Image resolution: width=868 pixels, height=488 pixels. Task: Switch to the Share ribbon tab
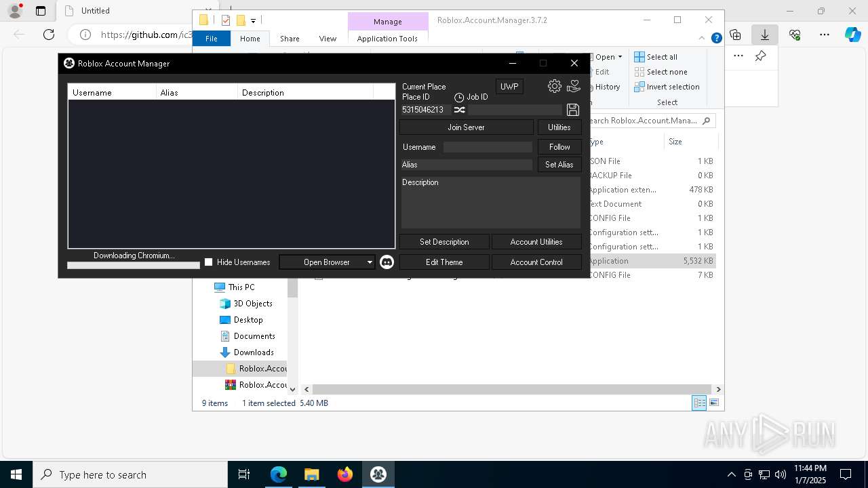coord(290,39)
